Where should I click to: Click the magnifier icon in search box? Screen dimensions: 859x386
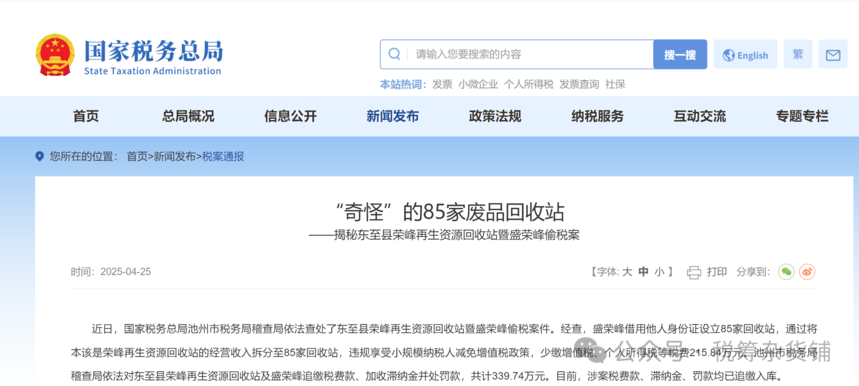click(394, 54)
